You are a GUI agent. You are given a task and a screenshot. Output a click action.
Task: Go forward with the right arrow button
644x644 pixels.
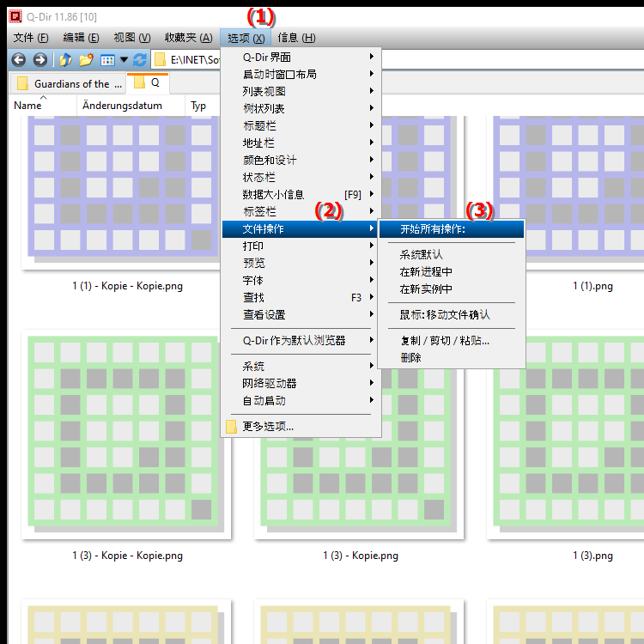pyautogui.click(x=40, y=60)
